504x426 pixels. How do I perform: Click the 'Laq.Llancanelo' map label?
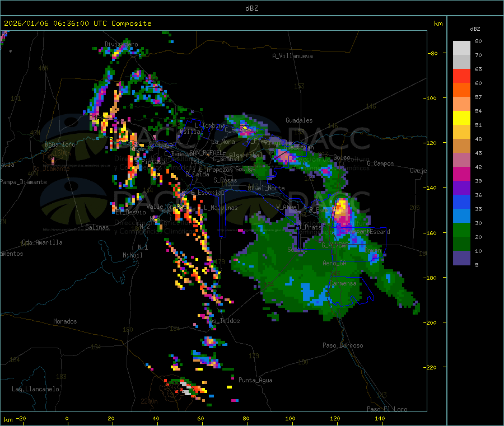click(x=36, y=390)
